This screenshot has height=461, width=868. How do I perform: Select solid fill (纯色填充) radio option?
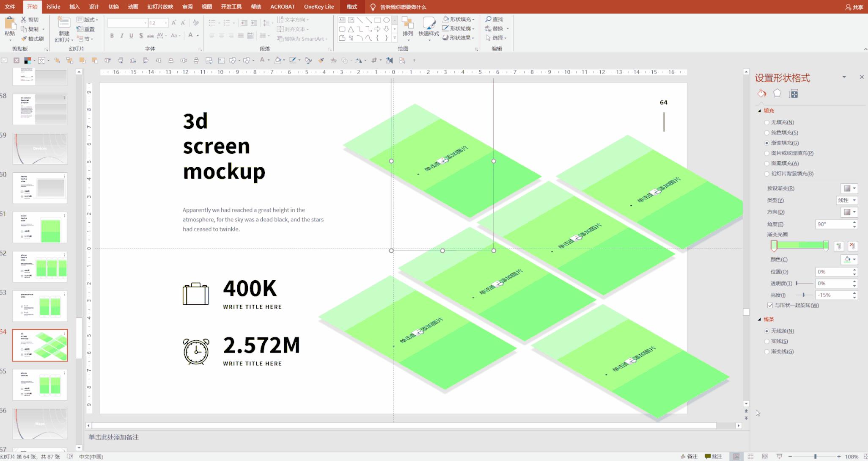pos(766,133)
